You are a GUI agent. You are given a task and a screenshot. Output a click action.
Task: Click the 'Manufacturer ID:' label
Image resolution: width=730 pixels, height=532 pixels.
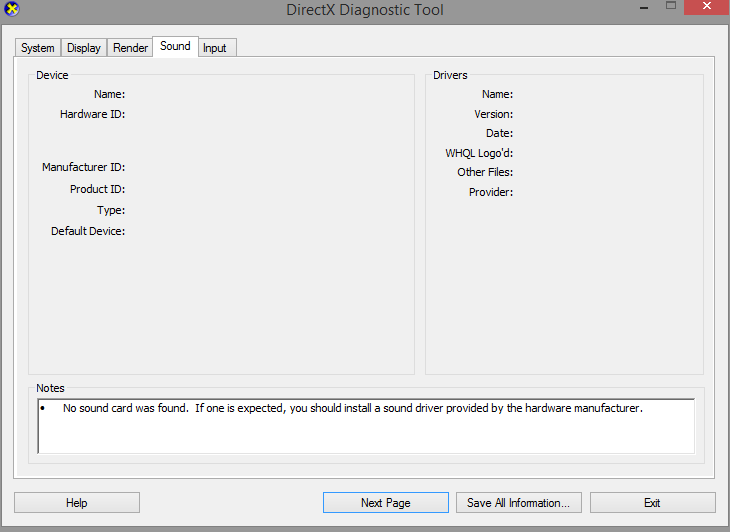coord(83,167)
